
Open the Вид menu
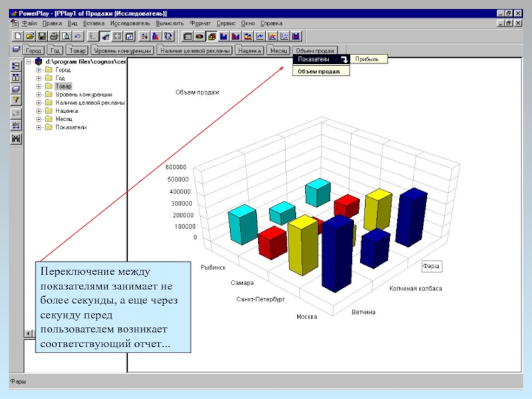click(72, 23)
